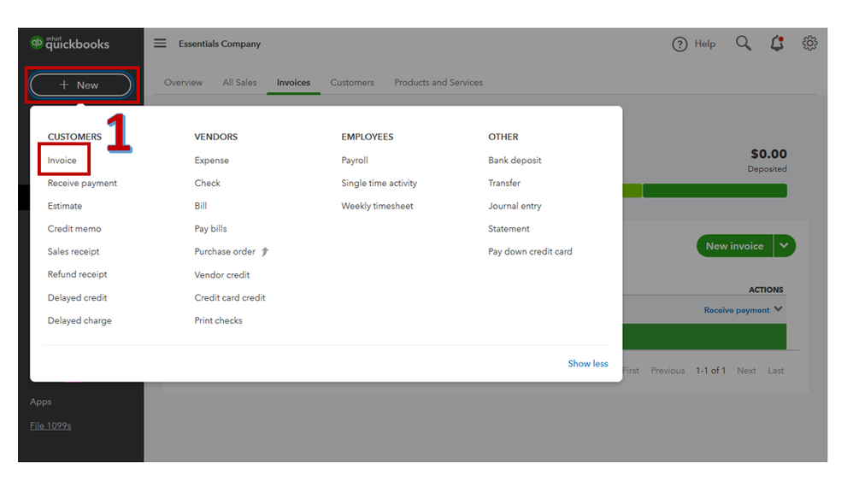This screenshot has width=853, height=504.
Task: Select Pay bills
Action: click(x=210, y=229)
